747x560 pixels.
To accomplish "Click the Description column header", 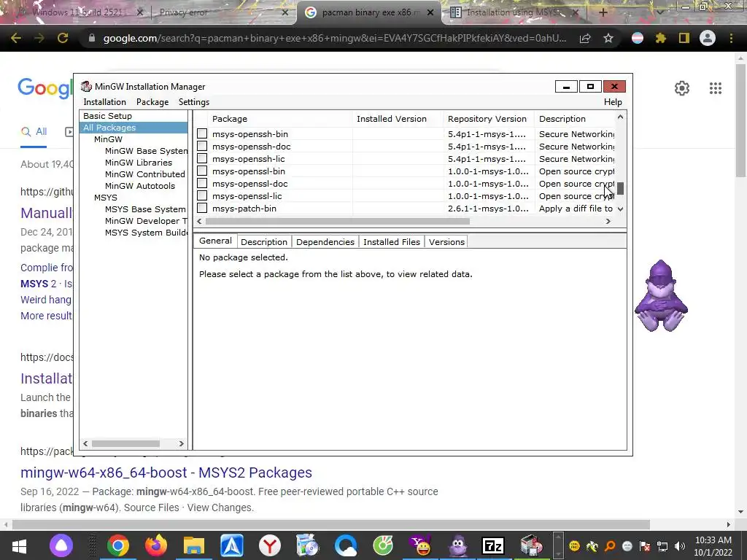I will (575, 119).
